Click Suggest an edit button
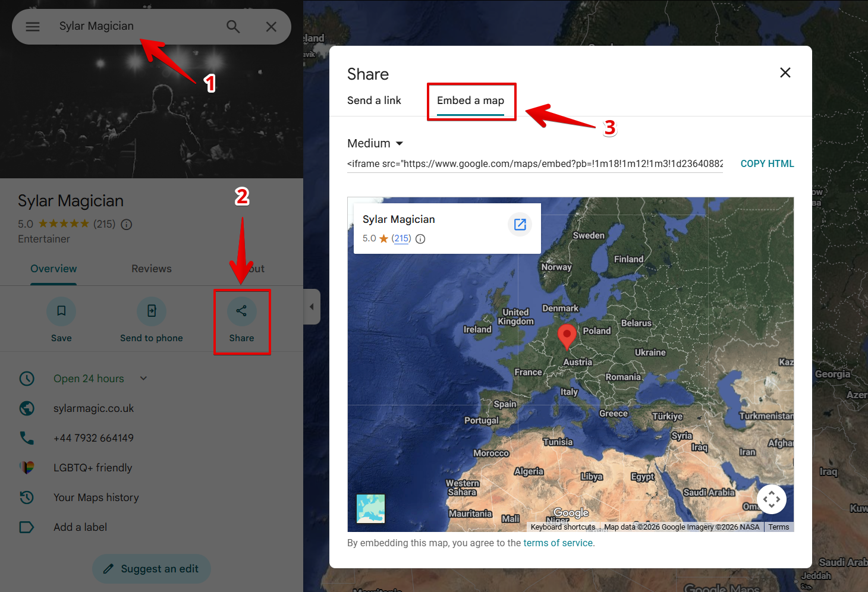 (x=152, y=569)
